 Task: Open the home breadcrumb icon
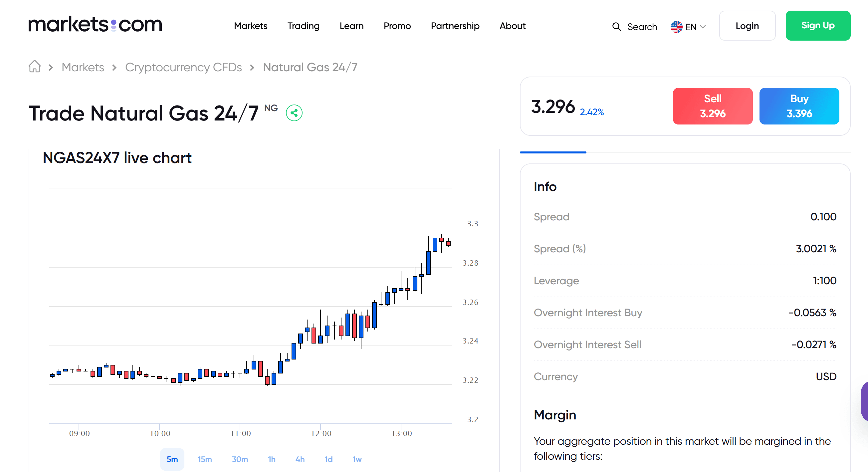click(34, 67)
